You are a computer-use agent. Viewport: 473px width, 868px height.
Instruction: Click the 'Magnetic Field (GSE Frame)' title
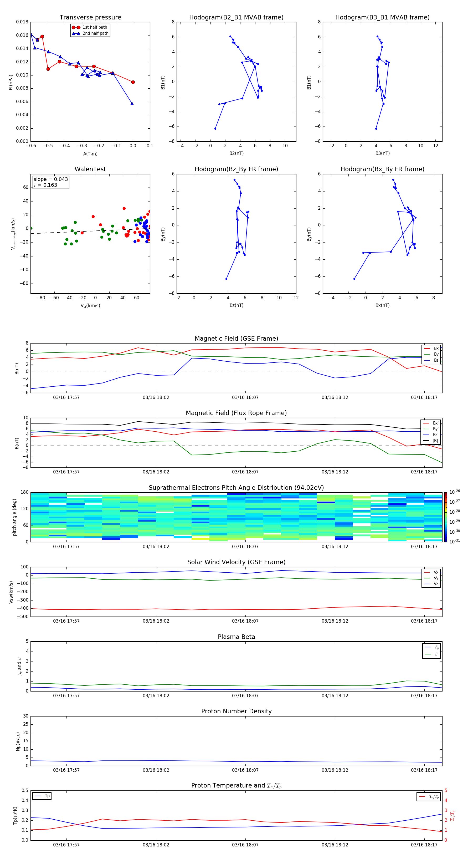click(x=236, y=339)
